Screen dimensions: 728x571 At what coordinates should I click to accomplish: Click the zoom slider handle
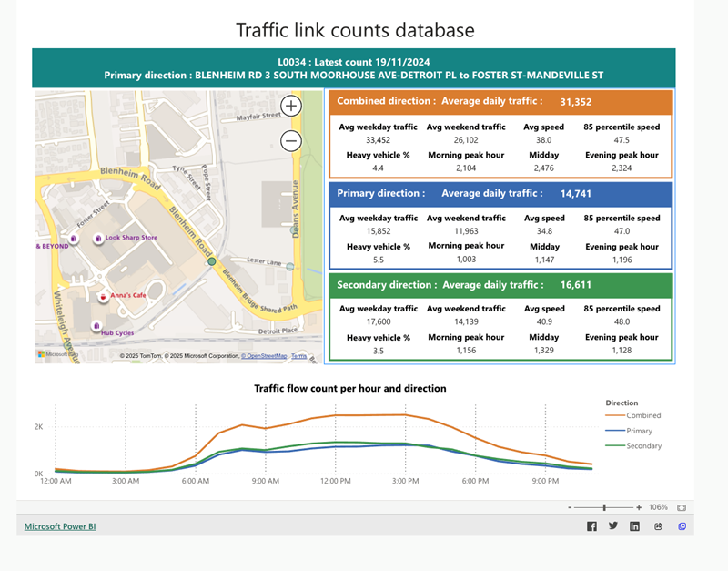[604, 508]
